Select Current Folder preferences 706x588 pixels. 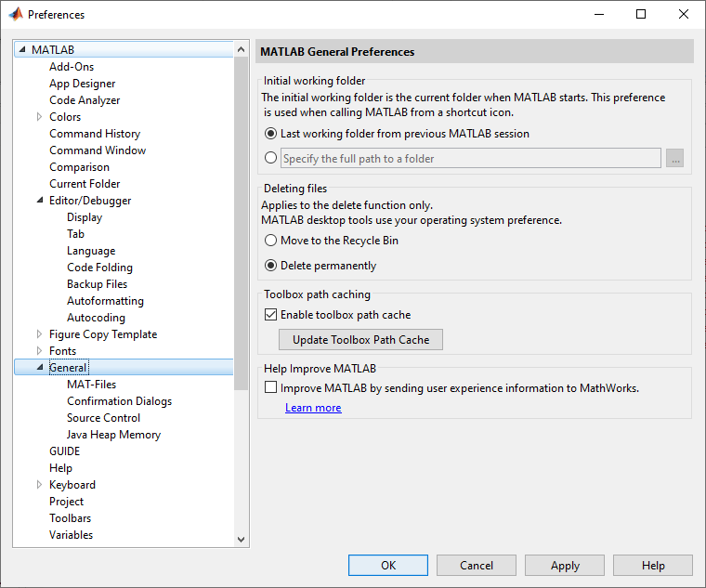(85, 184)
